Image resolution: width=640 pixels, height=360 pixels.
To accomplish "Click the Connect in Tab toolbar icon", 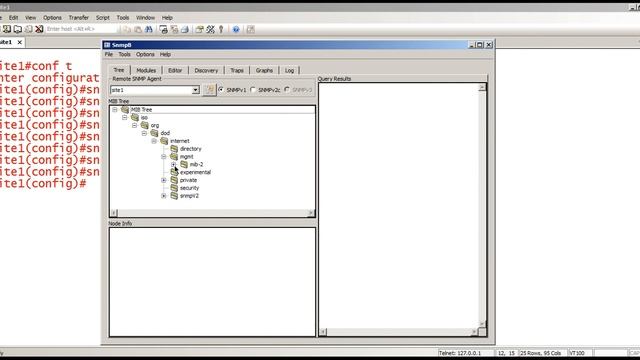I will coord(18,29).
